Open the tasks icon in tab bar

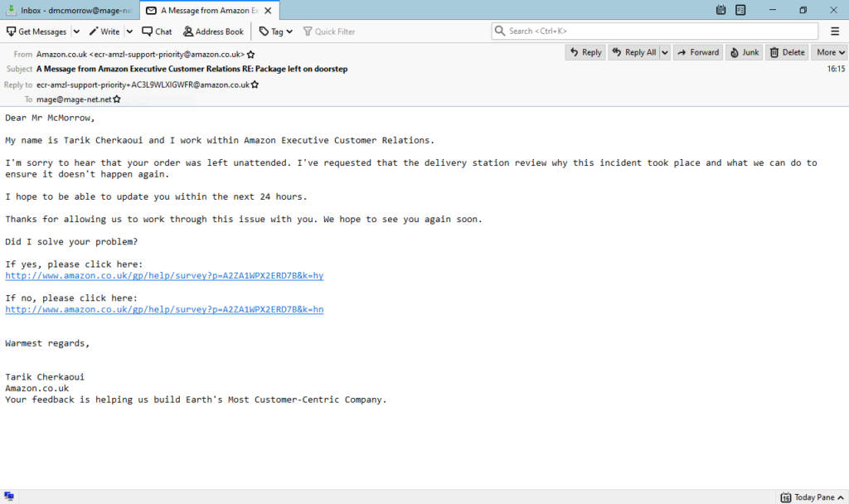[740, 10]
